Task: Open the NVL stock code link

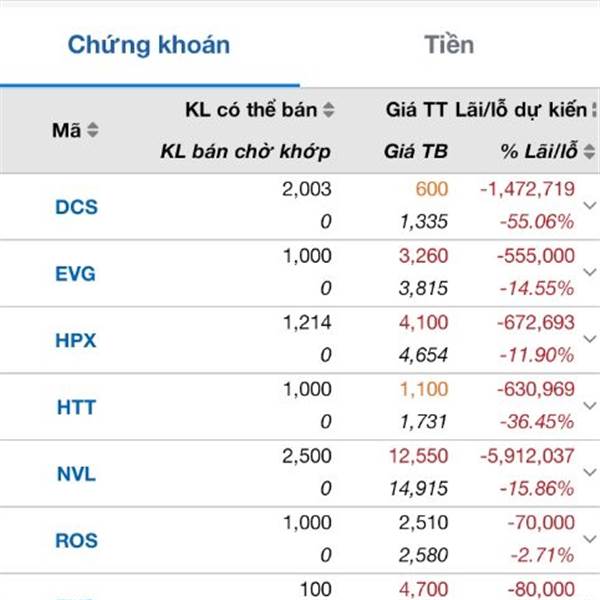Action: click(x=76, y=474)
